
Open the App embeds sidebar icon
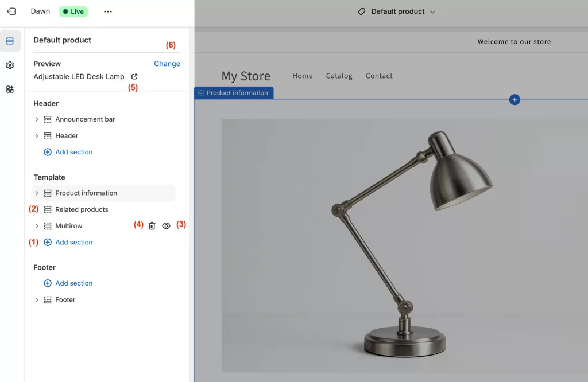10,89
